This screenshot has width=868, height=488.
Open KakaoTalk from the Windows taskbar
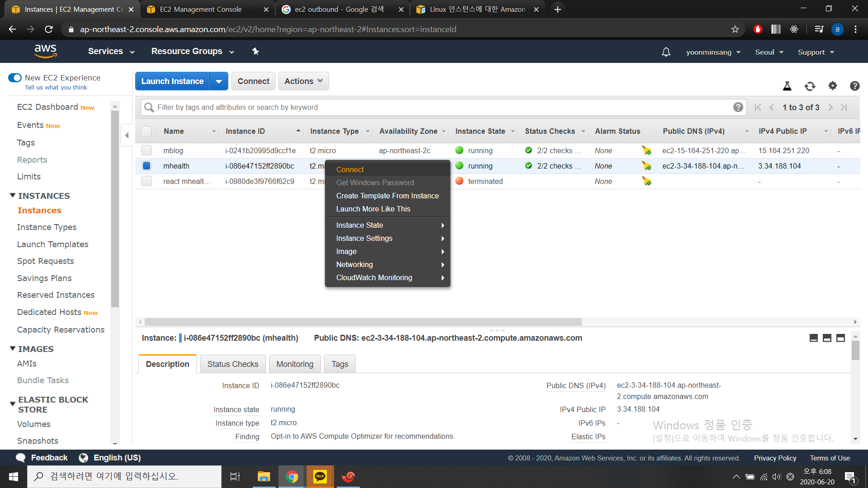(320, 476)
